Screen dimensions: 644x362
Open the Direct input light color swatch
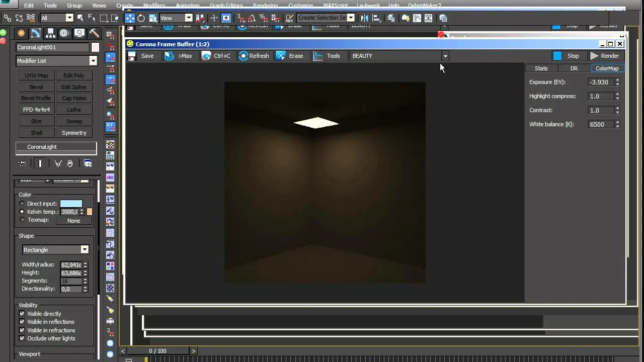tap(71, 204)
